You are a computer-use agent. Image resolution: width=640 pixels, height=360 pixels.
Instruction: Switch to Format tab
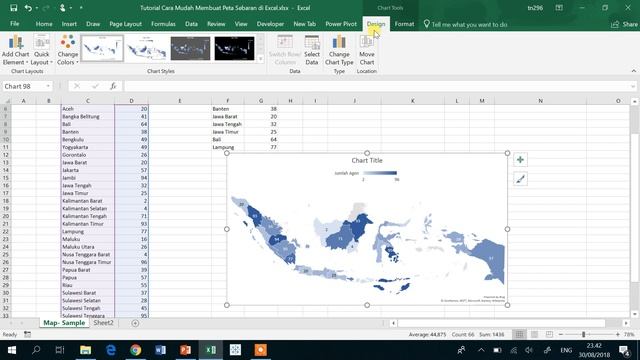tap(404, 24)
